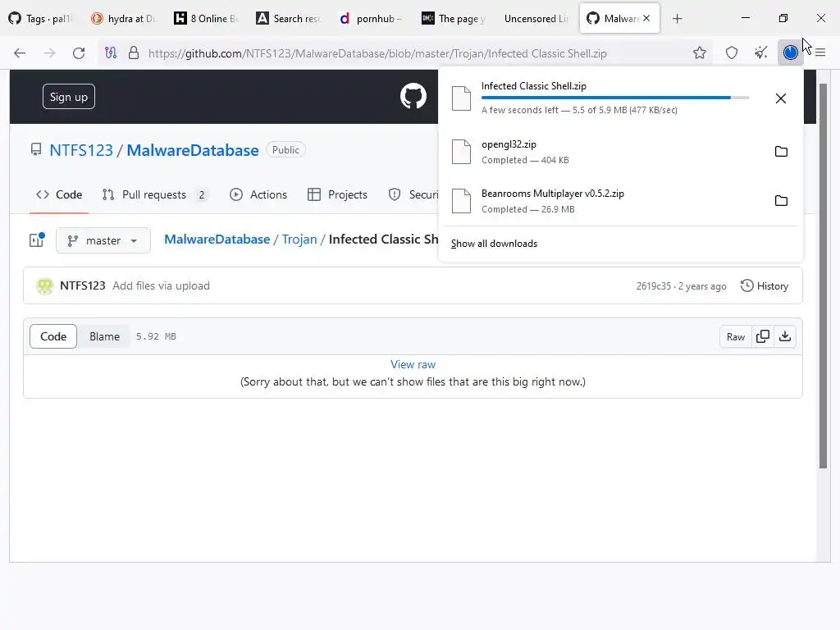Open the History of this file
The image size is (840, 630).
(x=764, y=286)
